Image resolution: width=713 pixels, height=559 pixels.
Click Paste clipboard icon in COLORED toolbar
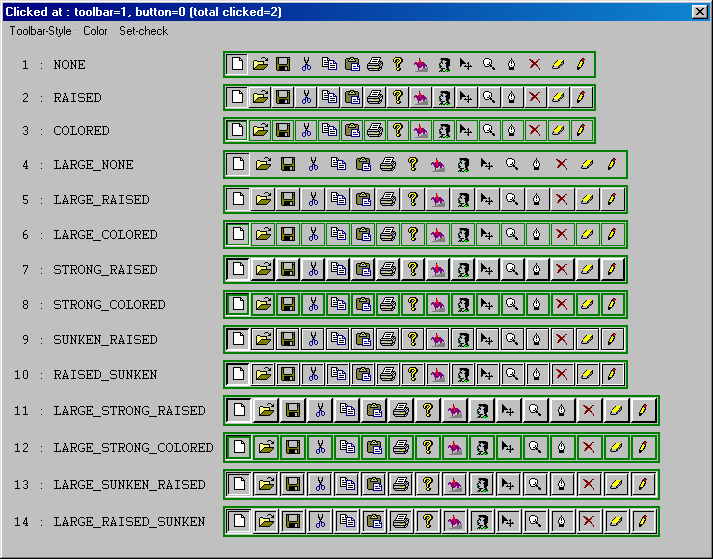point(352,131)
